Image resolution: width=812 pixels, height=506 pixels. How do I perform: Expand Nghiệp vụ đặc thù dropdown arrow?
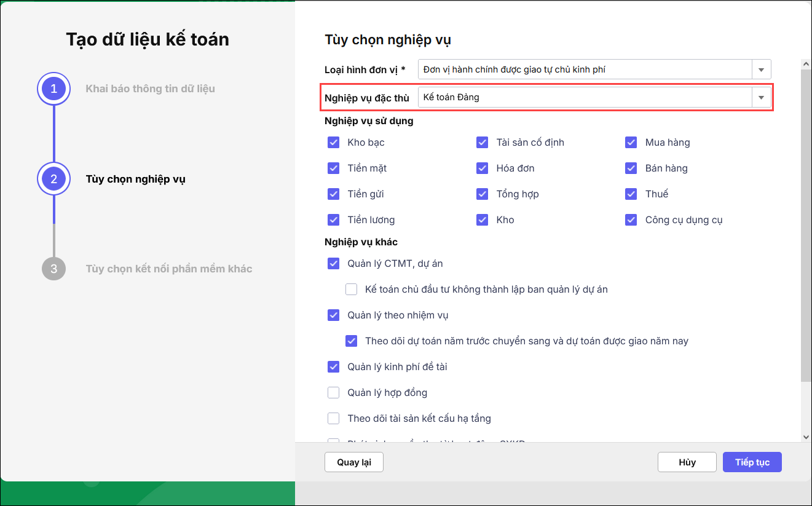click(x=762, y=97)
